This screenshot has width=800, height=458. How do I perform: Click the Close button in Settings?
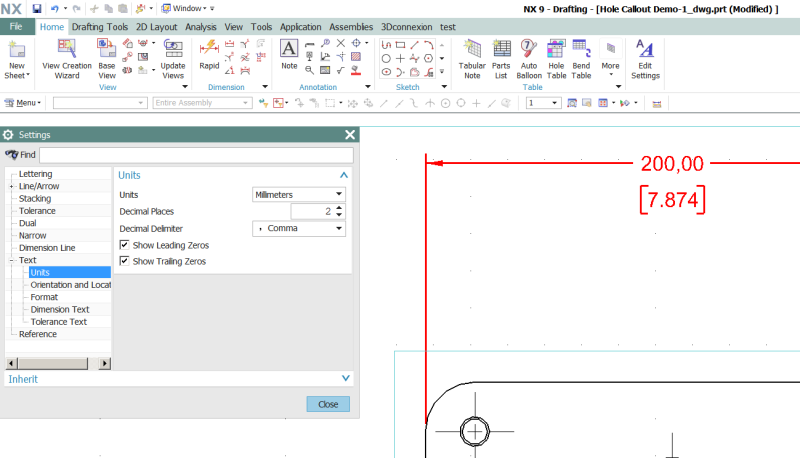click(x=328, y=404)
